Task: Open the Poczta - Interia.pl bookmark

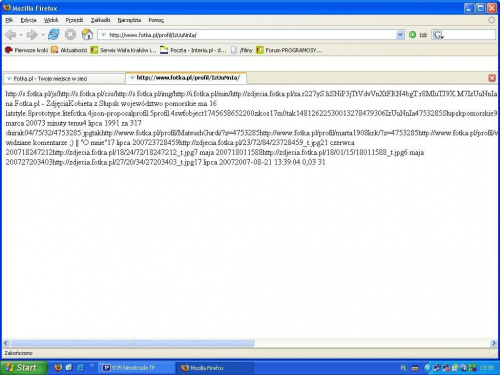Action: click(193, 50)
